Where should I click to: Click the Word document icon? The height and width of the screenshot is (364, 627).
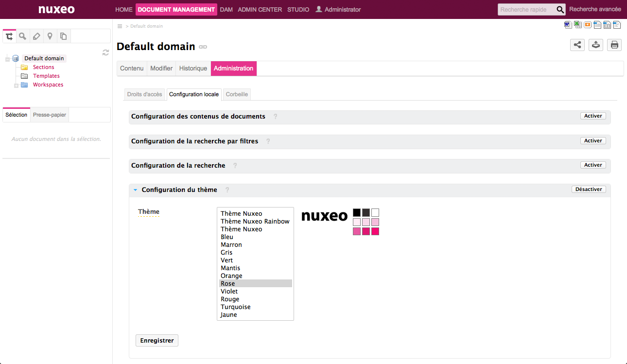[567, 25]
